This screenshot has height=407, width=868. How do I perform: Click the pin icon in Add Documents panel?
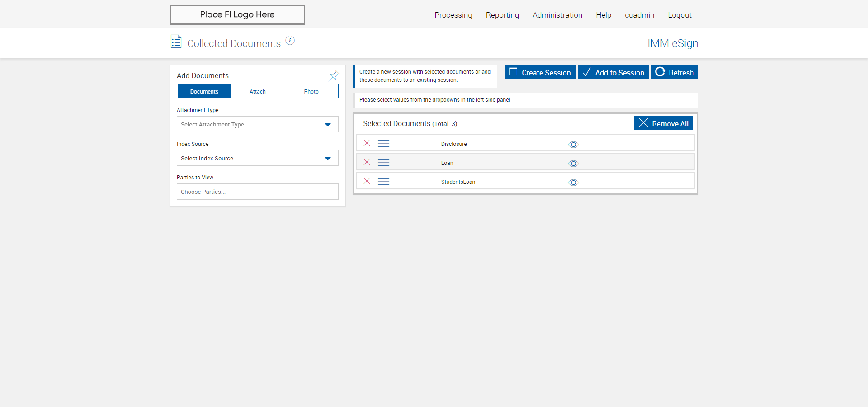click(x=334, y=75)
